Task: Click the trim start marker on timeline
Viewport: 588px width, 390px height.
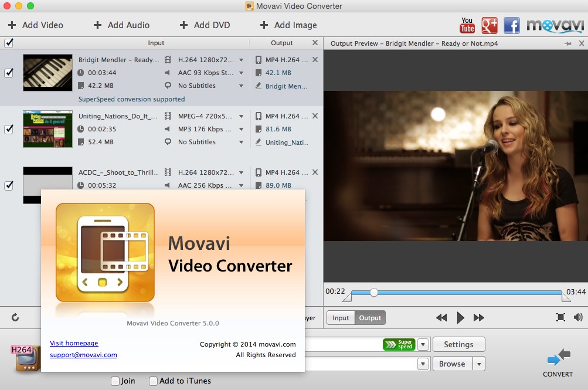Action: (x=347, y=297)
